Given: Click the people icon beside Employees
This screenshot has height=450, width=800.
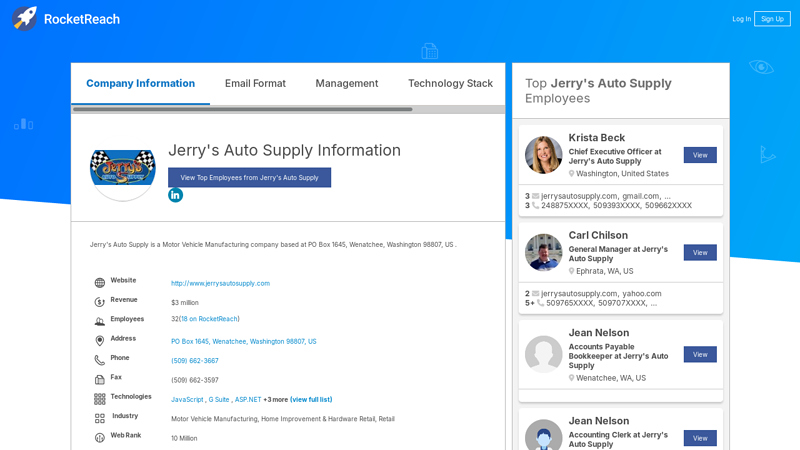Looking at the screenshot, I should [x=99, y=321].
